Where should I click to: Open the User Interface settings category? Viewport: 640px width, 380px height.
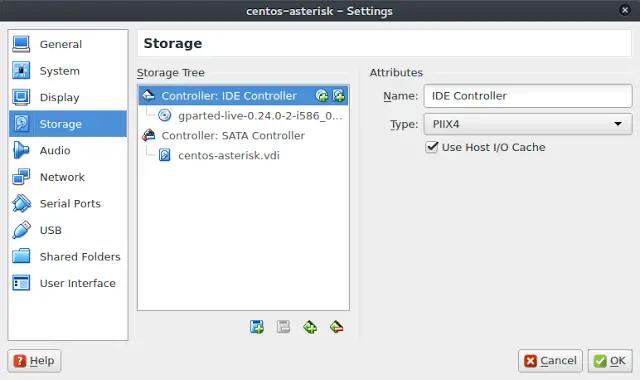68,283
